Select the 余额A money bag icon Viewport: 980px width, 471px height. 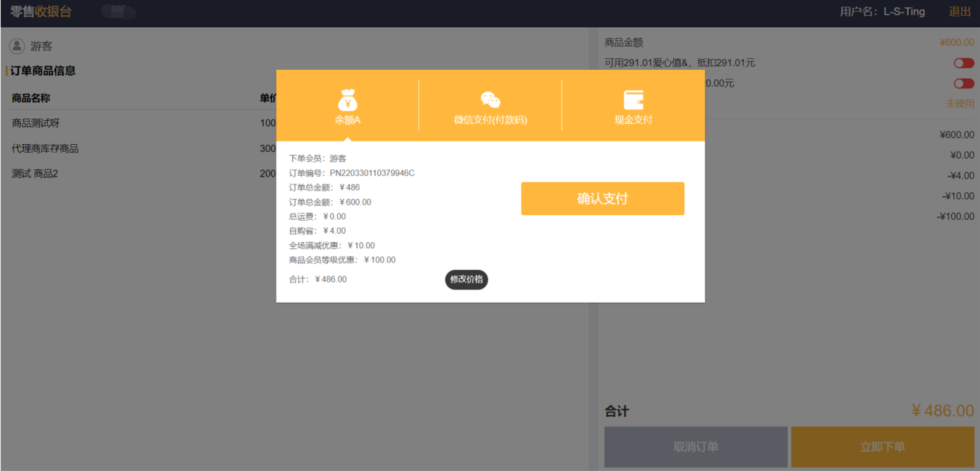(x=348, y=99)
